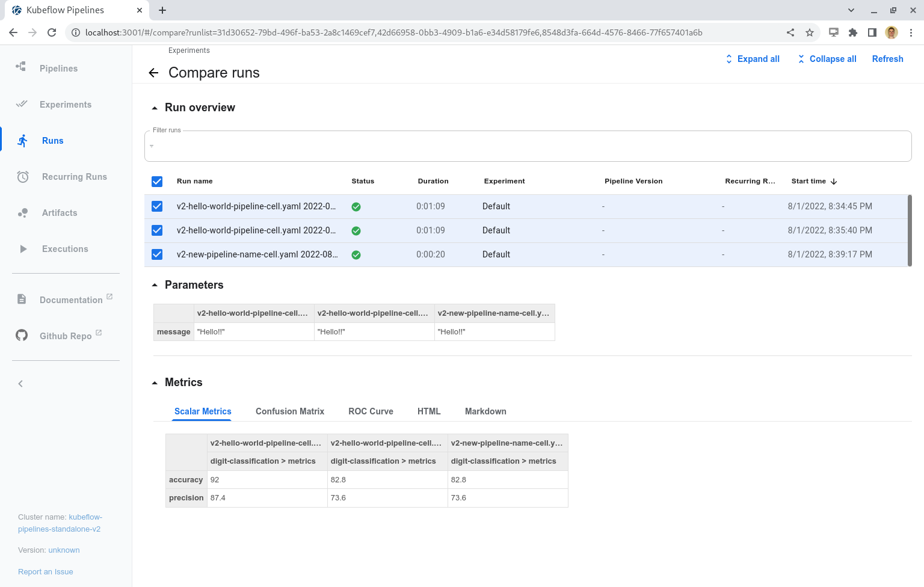
Task: Uncheck the v2-new-pipeline-name-cell run checkbox
Action: [157, 254]
